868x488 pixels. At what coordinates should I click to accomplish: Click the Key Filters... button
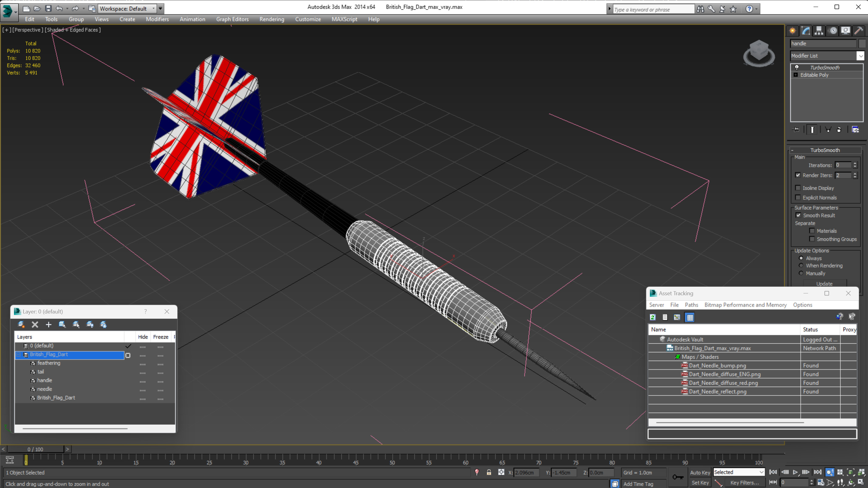[x=745, y=483]
